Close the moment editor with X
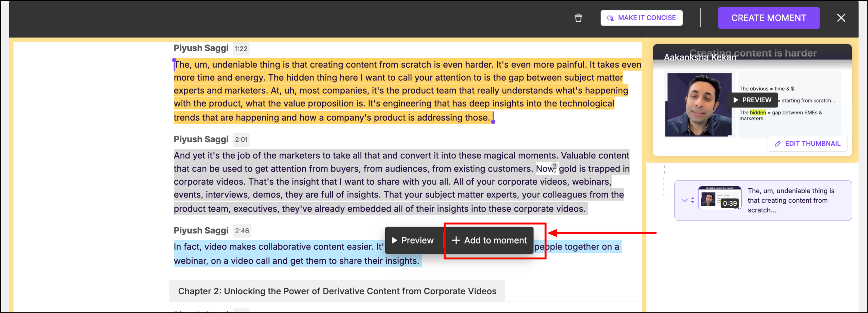 coord(841,18)
